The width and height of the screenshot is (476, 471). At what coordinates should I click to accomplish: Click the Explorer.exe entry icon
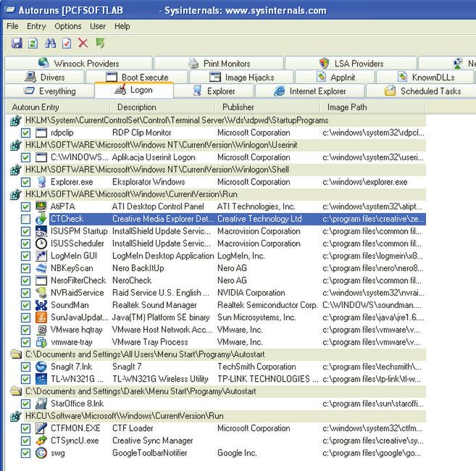pyautogui.click(x=41, y=182)
